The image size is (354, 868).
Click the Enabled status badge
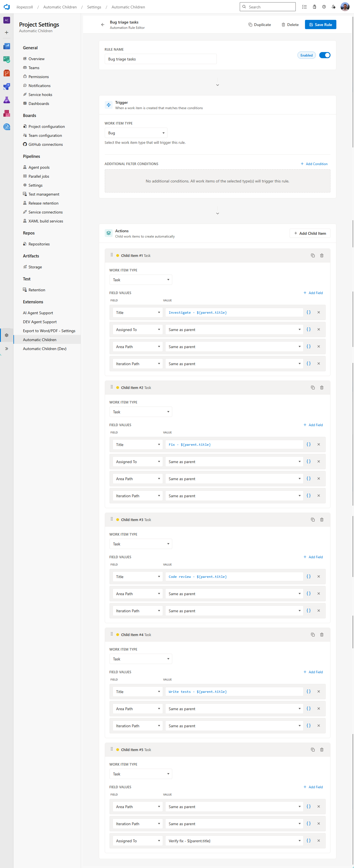coord(306,55)
